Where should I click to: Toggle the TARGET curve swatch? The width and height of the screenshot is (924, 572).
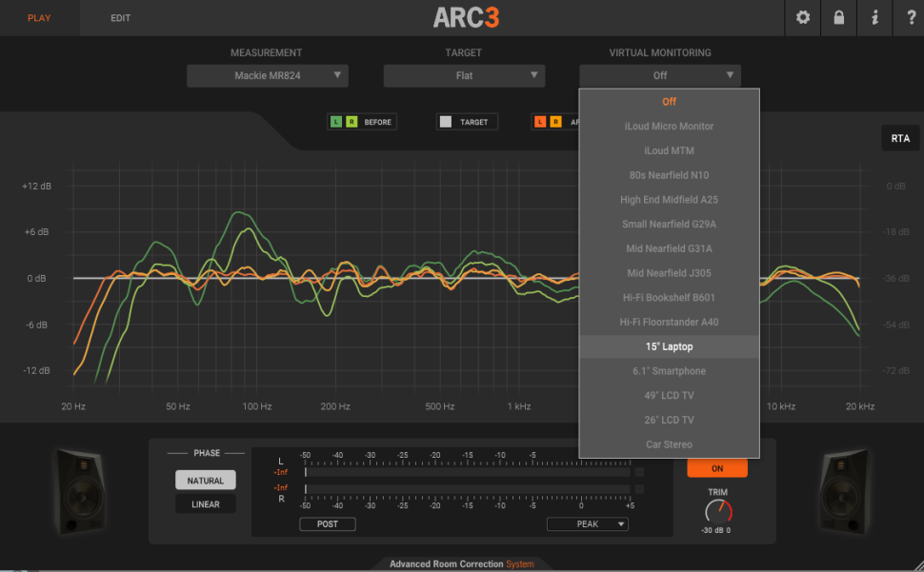pyautogui.click(x=446, y=122)
